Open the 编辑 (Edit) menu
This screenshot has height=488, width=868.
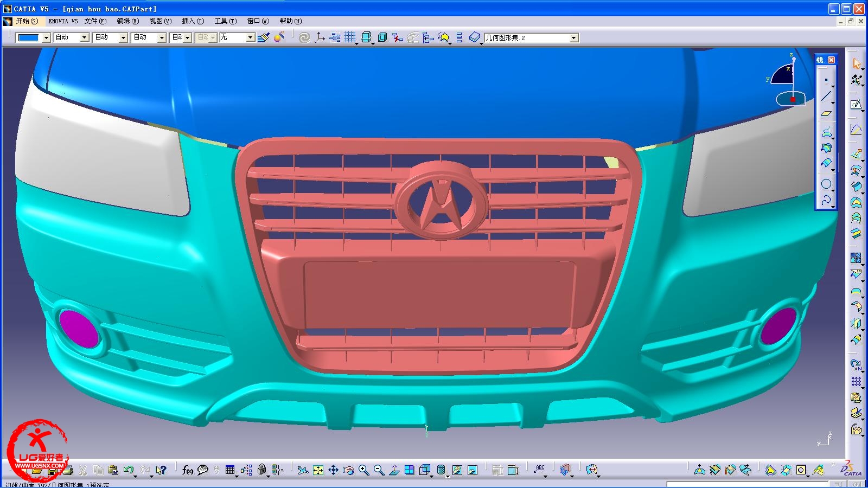[127, 21]
